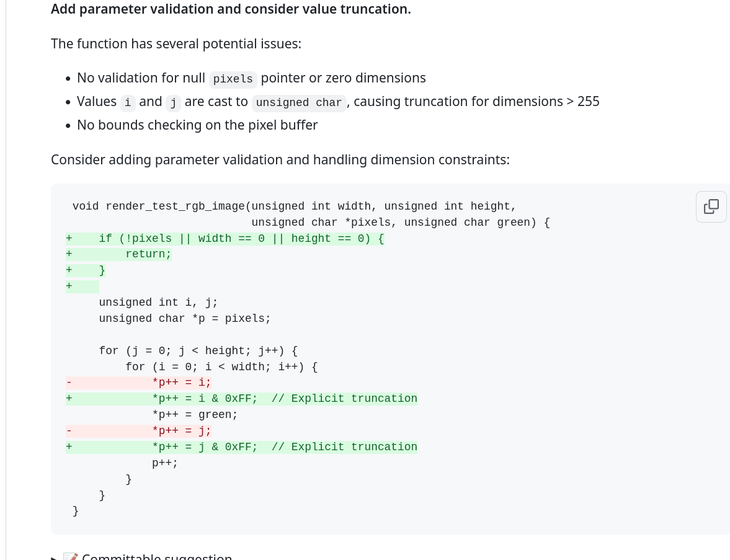The width and height of the screenshot is (730, 560).
Task: Copy the suggested code block
Action: [711, 207]
